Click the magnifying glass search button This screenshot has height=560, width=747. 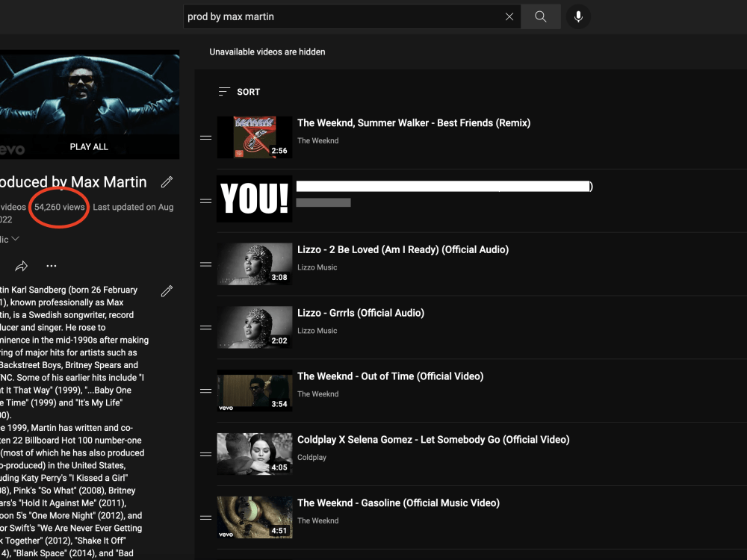(x=541, y=16)
